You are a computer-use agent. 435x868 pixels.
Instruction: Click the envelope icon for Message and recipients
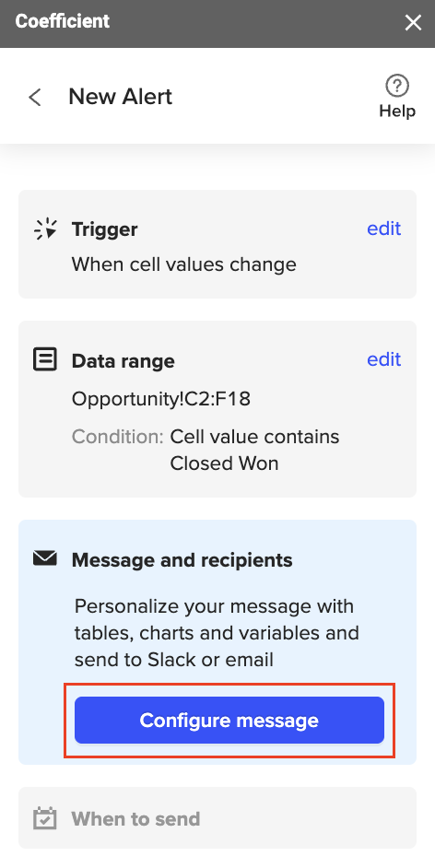tap(45, 558)
